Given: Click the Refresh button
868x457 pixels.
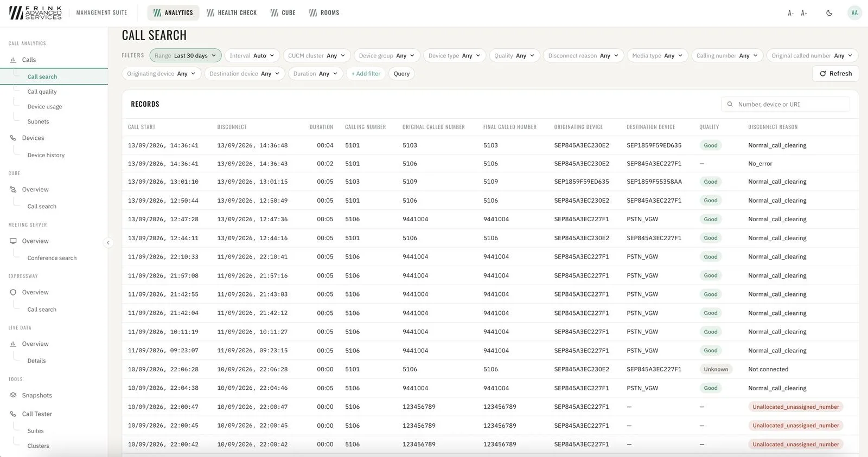Looking at the screenshot, I should click(835, 73).
